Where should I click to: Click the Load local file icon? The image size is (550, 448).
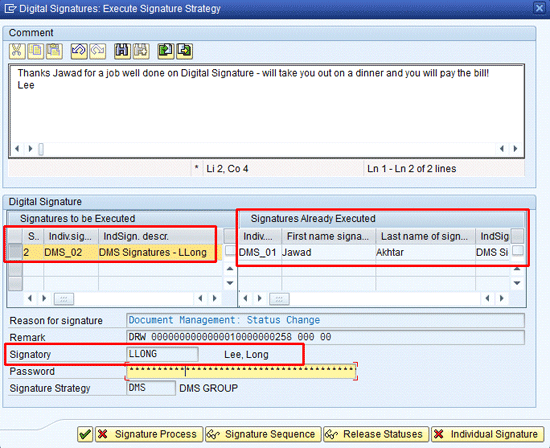click(166, 51)
